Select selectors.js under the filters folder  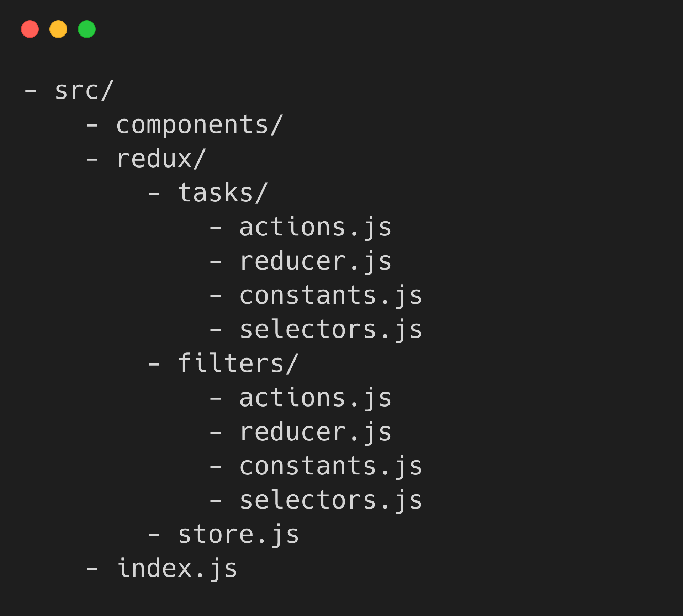(331, 500)
